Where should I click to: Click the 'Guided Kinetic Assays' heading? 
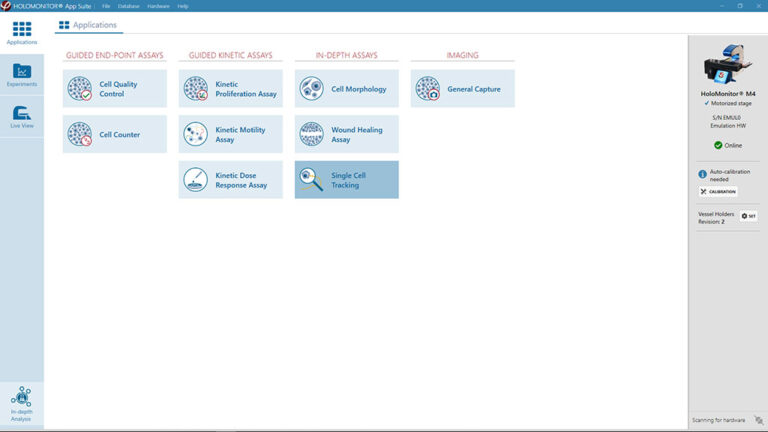point(231,55)
